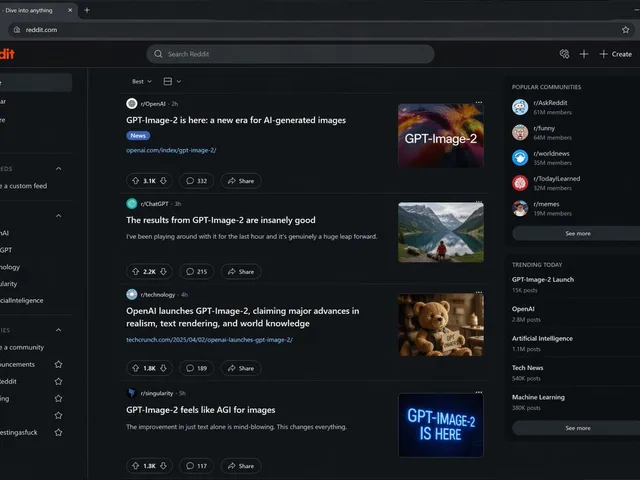Screen dimensions: 640x480
Task: Open the Best sort dropdown
Action: [141, 82]
